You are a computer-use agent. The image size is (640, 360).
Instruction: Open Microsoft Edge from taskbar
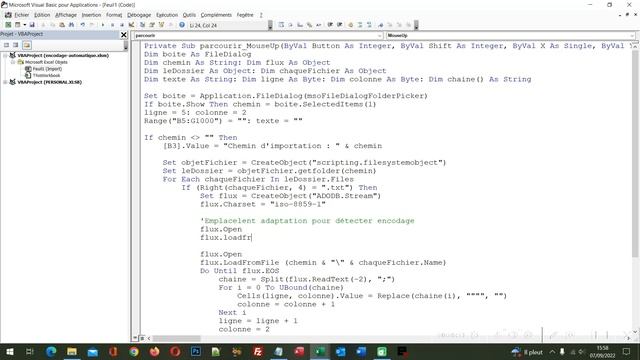coord(51,351)
